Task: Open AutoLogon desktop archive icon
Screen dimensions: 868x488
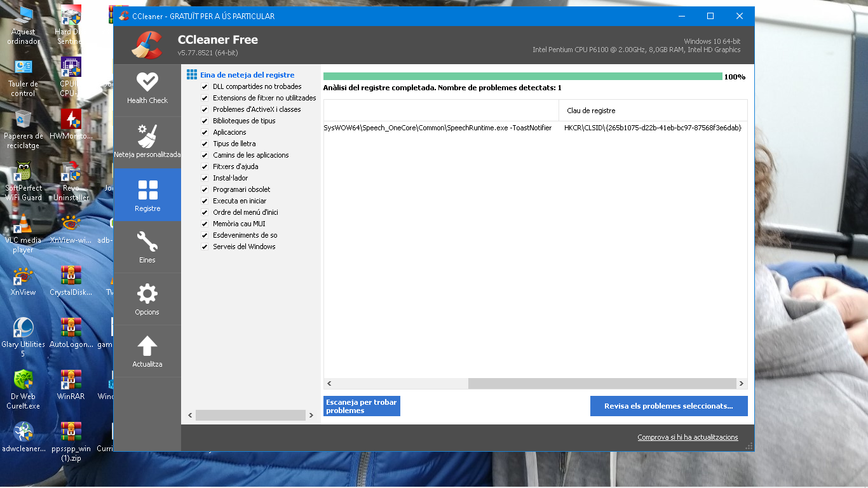Action: (71, 334)
